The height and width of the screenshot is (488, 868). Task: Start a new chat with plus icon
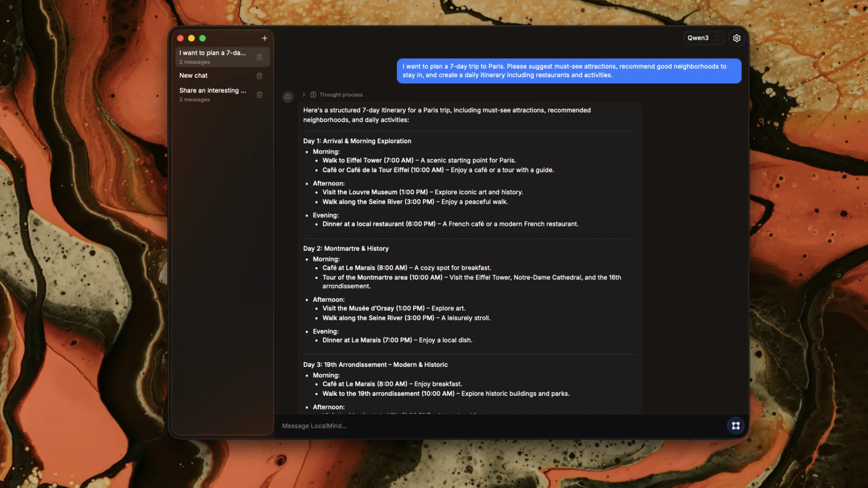pyautogui.click(x=264, y=38)
